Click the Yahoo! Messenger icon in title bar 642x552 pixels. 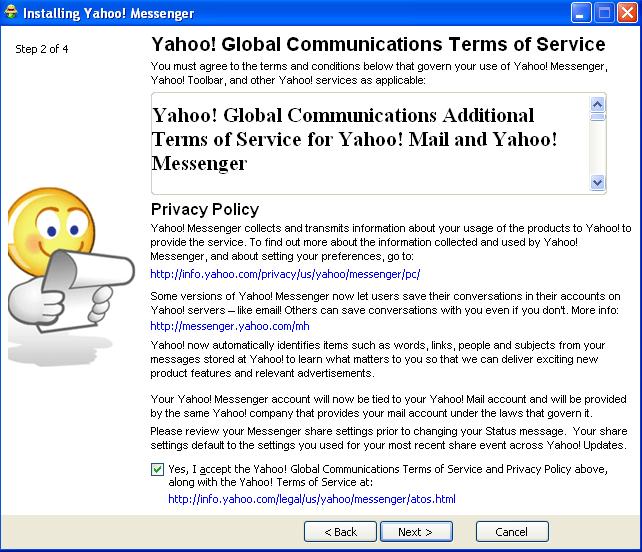(x=12, y=13)
